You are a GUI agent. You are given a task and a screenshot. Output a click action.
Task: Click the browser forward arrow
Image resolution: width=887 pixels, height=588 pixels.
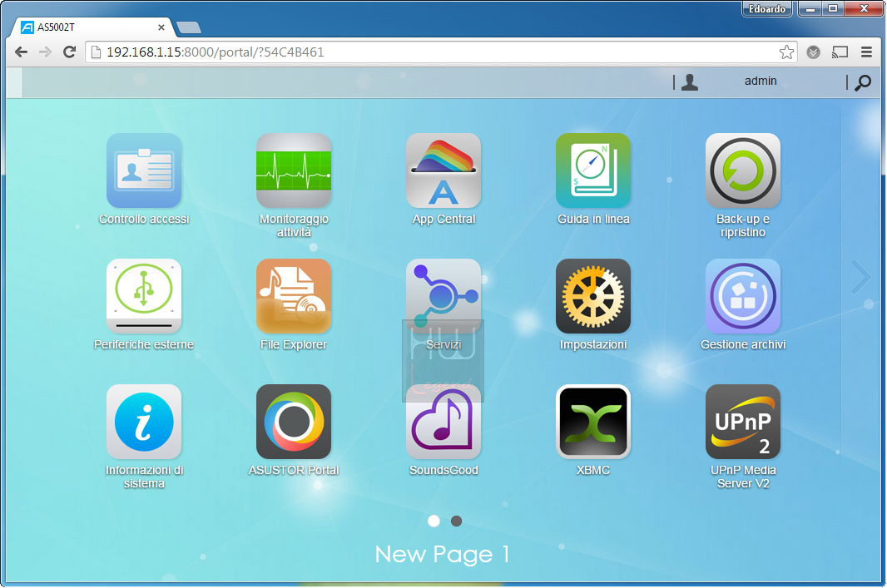(x=45, y=52)
